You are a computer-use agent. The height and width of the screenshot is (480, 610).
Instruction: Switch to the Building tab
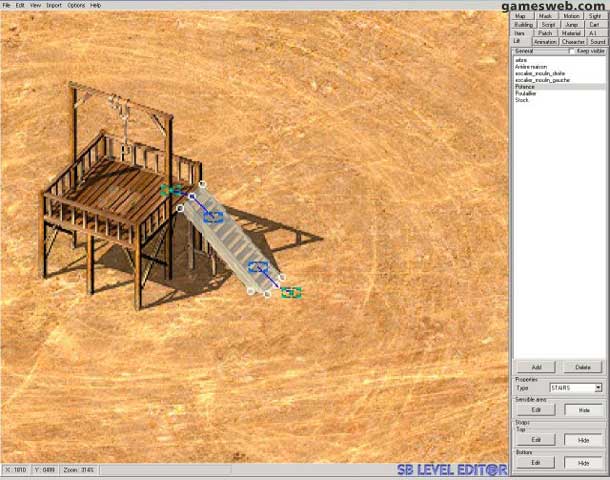(523, 24)
